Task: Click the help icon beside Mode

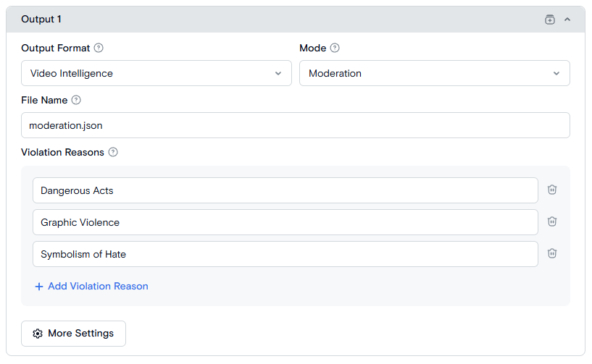Action: click(x=335, y=48)
